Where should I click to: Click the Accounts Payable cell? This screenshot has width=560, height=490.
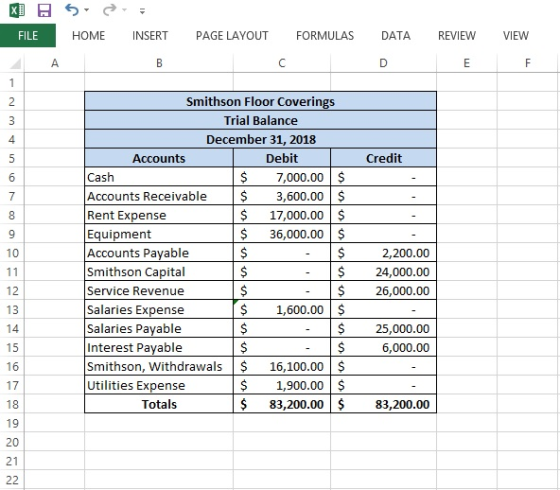click(159, 253)
